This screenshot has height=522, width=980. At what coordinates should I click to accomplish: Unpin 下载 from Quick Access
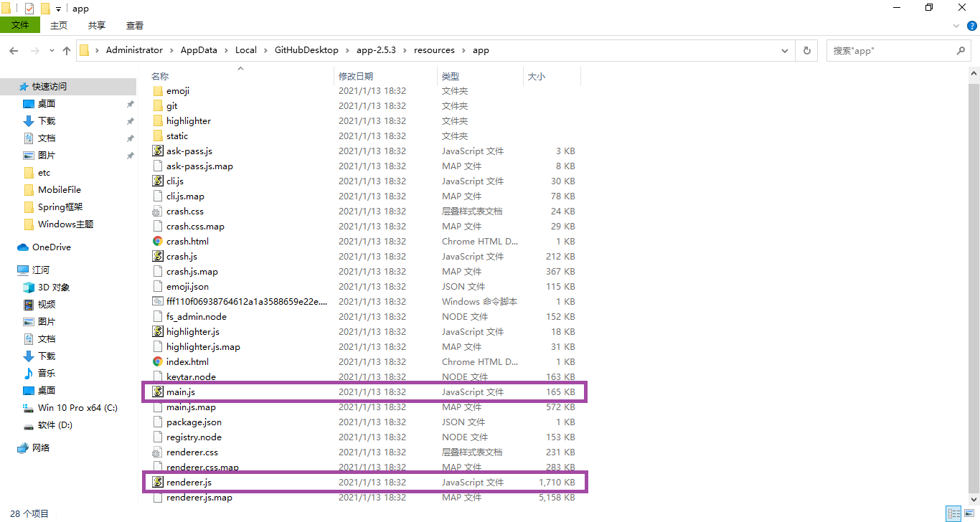point(130,123)
